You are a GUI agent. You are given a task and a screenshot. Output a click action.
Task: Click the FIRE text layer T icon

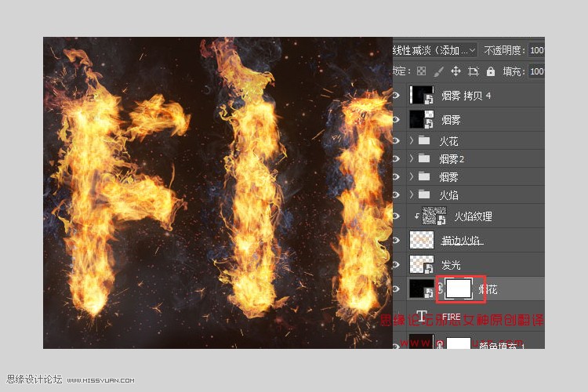(422, 316)
